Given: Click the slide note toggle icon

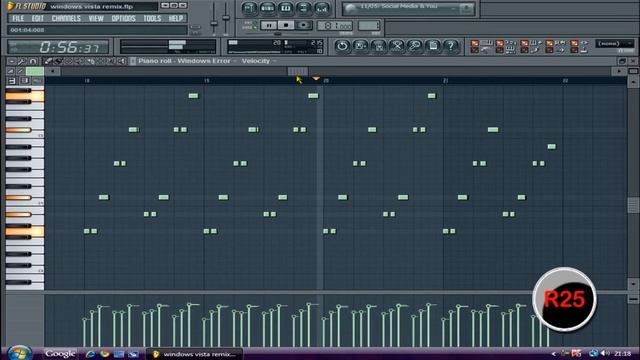Looking at the screenshot, I should point(11,71).
